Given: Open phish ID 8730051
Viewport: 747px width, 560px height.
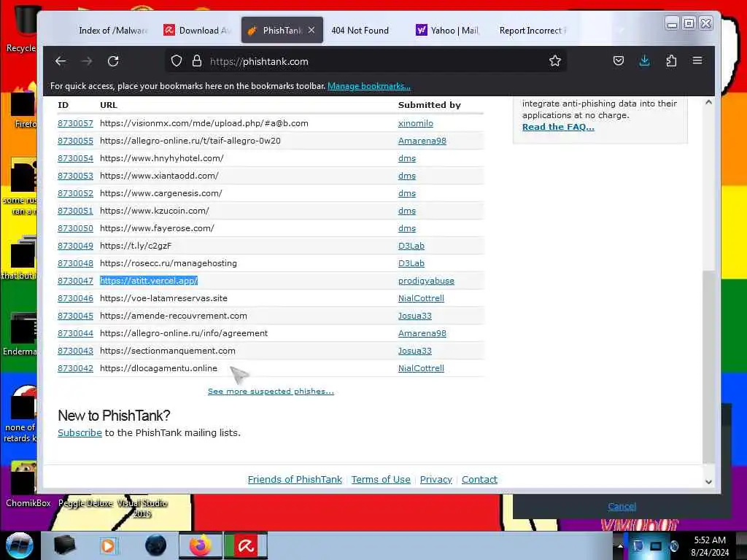Looking at the screenshot, I should coord(75,211).
